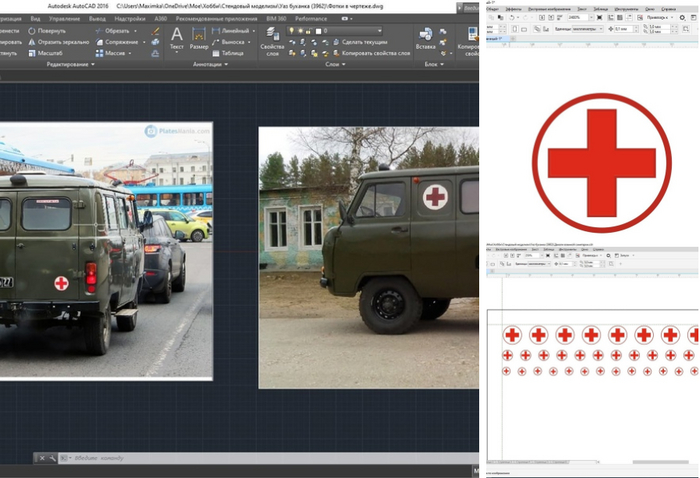700x478 pixels.
Task: Click full-screen preview icon upper CorelDRAW
Action: (600, 17)
